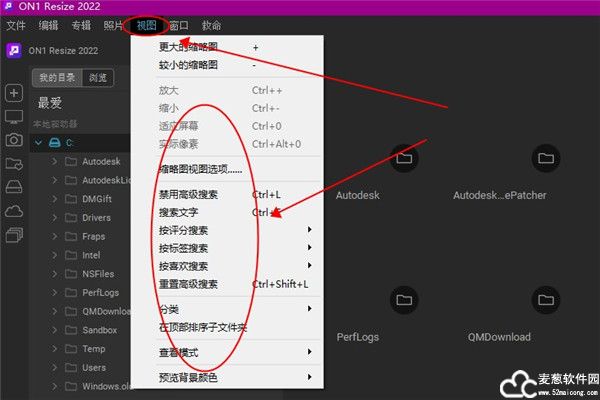Click the C: drive icon

pos(55,143)
